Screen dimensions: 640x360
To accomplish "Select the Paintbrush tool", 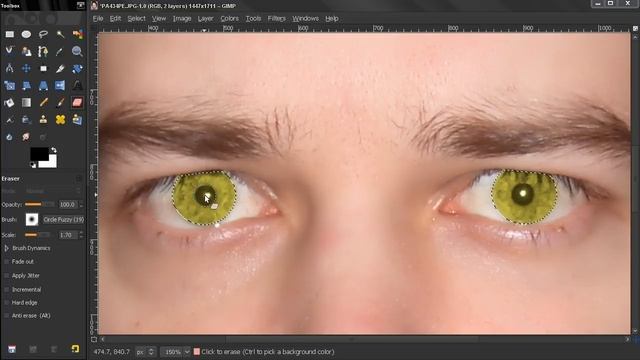I will pos(60,102).
